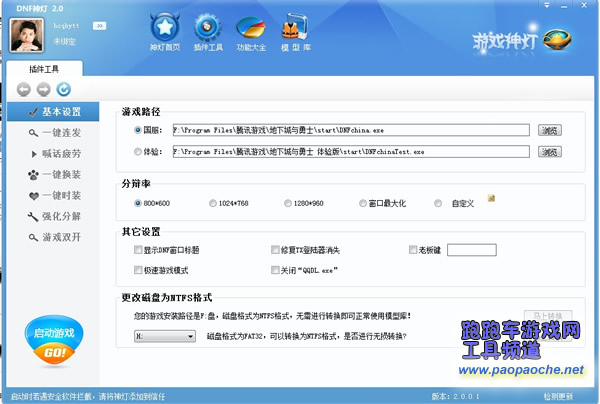Image resolution: width=600 pixels, height=404 pixels.
Task: Select 一键连发 in the sidebar
Action: pyautogui.click(x=53, y=133)
